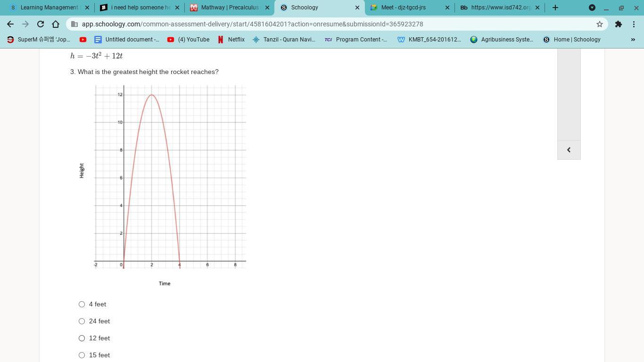The image size is (644, 362).
Task: Collapse the side panel with chevron arrow
Action: coord(569,150)
